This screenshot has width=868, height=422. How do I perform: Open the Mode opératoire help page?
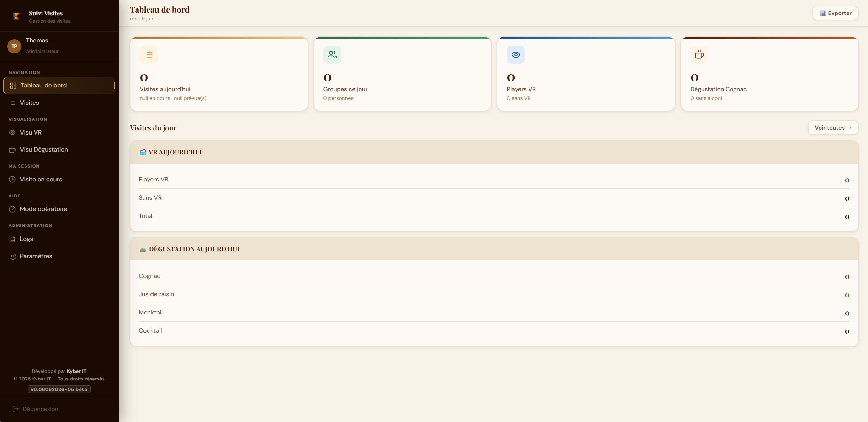59,209
